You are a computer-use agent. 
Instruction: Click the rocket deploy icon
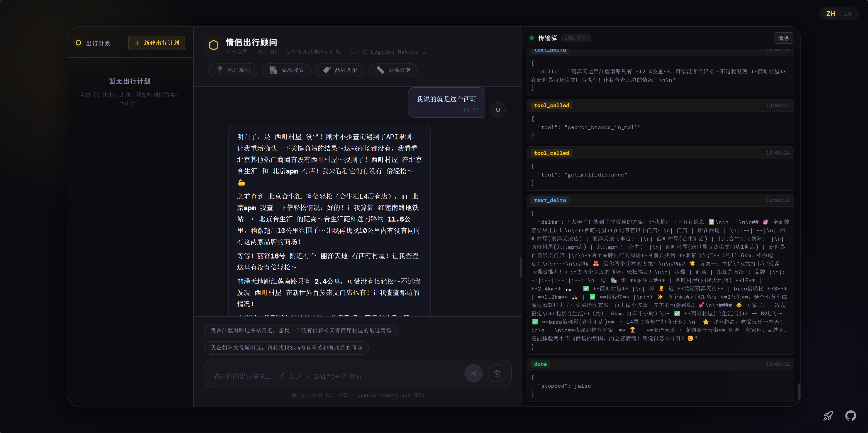pyautogui.click(x=828, y=416)
